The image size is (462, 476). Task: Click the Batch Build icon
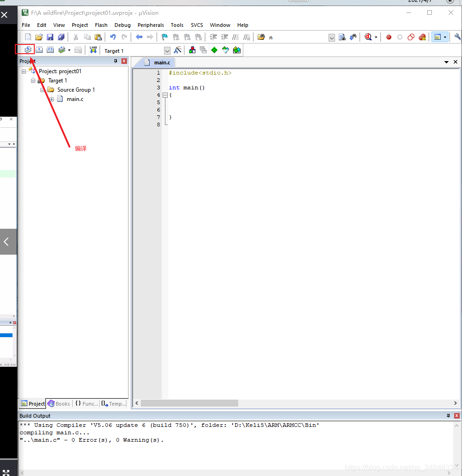click(x=62, y=50)
